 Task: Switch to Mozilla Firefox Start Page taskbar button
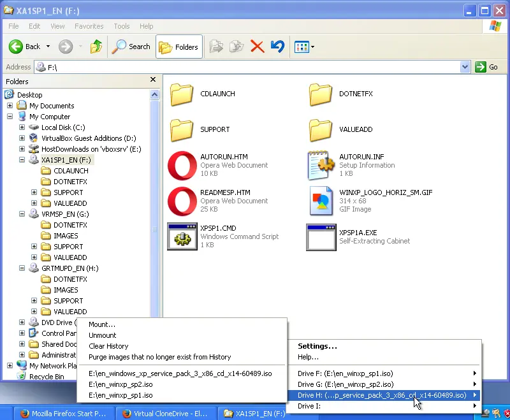64,414
